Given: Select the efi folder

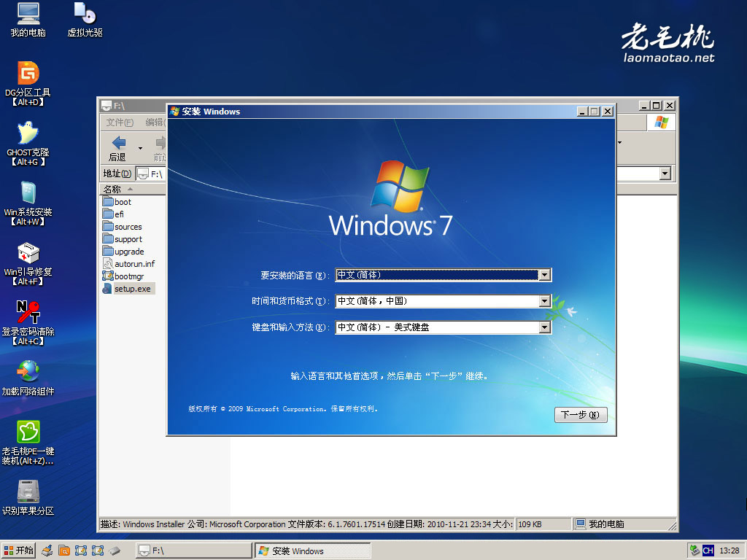Looking at the screenshot, I should [x=113, y=214].
